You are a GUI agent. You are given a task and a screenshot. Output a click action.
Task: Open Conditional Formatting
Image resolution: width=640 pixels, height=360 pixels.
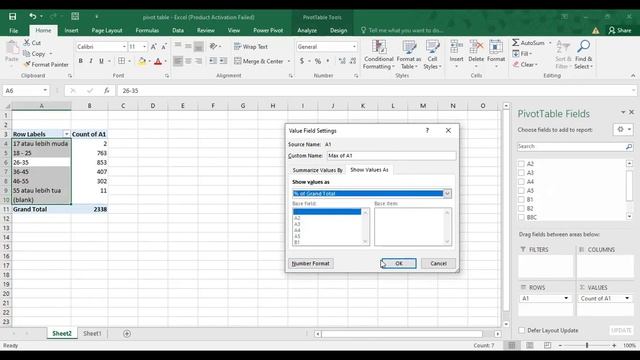pyautogui.click(x=378, y=55)
